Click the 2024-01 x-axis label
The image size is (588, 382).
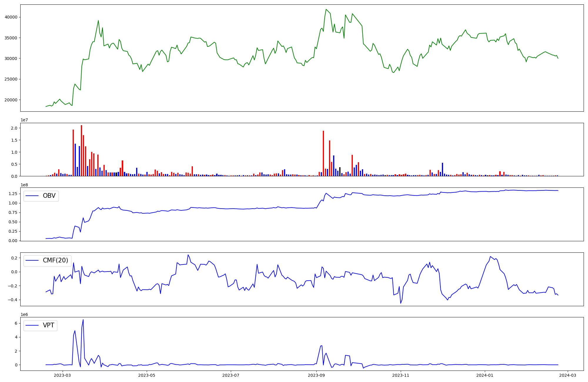485,375
